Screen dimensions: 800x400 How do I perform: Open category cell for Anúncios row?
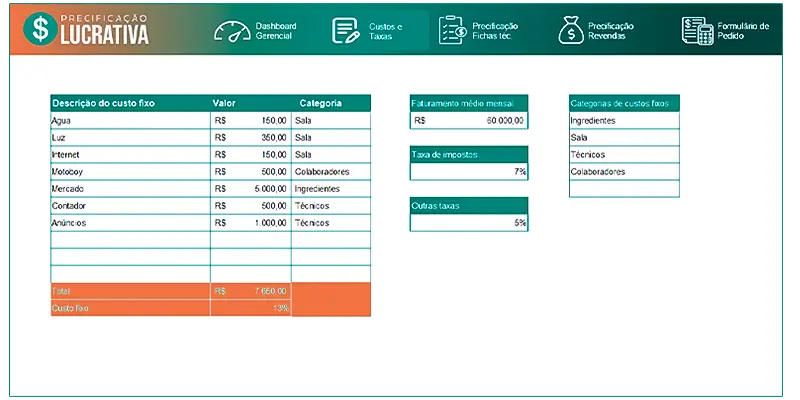330,223
